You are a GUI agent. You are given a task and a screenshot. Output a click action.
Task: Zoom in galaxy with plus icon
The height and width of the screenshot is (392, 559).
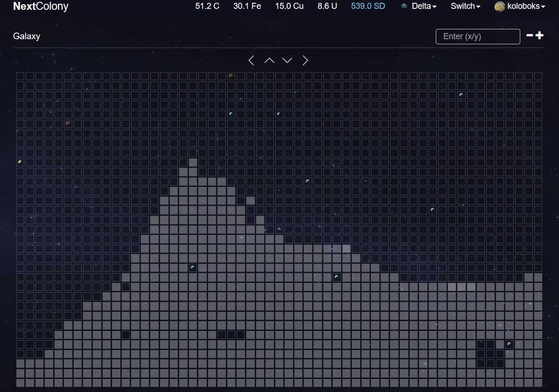coord(540,35)
